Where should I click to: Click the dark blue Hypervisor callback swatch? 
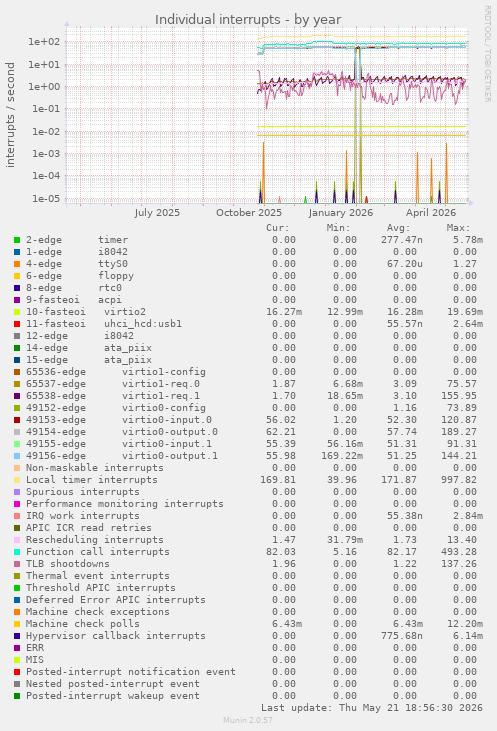point(17,636)
